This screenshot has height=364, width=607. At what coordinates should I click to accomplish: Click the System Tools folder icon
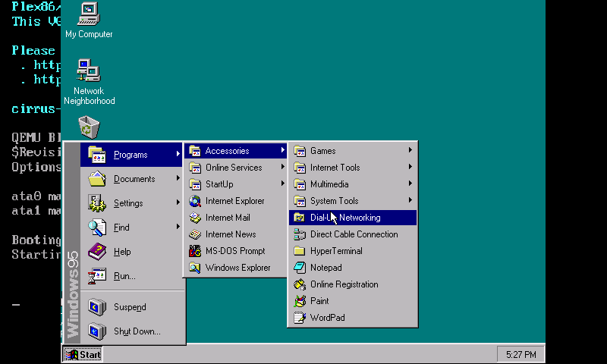pyautogui.click(x=299, y=201)
